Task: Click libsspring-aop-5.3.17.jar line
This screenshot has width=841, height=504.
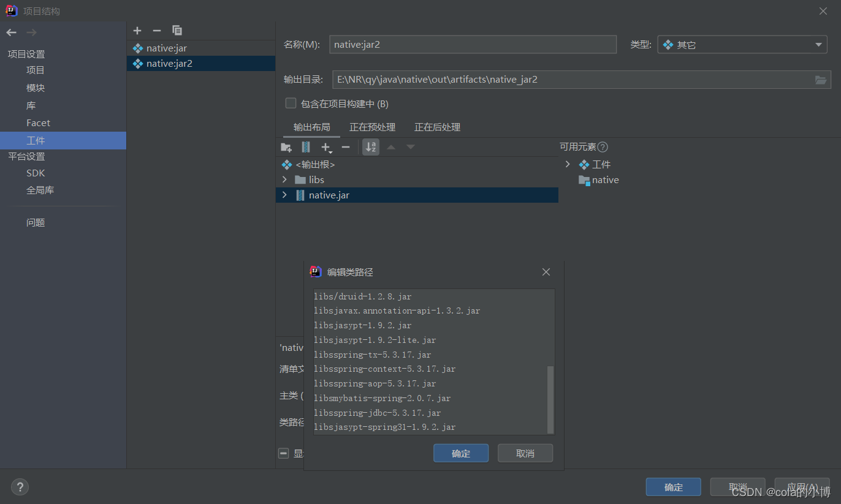Action: [375, 384]
